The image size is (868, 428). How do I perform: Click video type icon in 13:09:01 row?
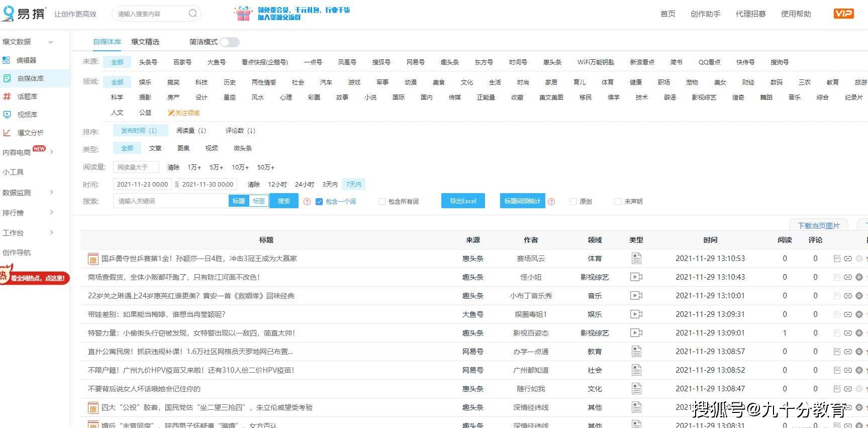click(x=636, y=333)
